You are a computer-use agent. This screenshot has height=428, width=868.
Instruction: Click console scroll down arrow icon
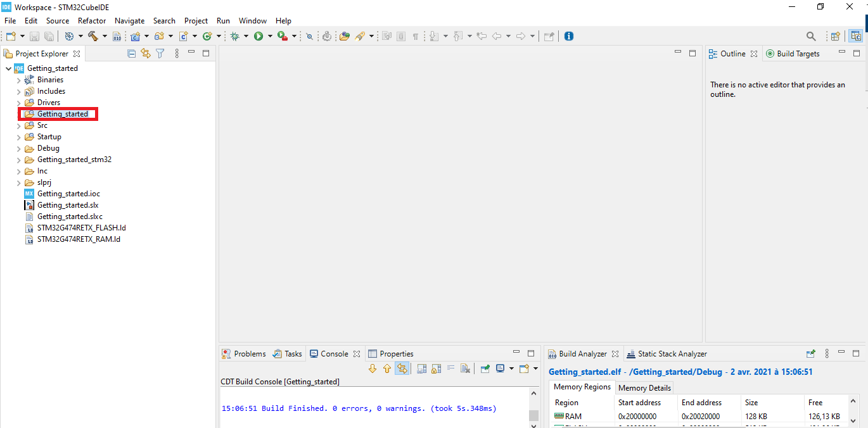pos(373,368)
